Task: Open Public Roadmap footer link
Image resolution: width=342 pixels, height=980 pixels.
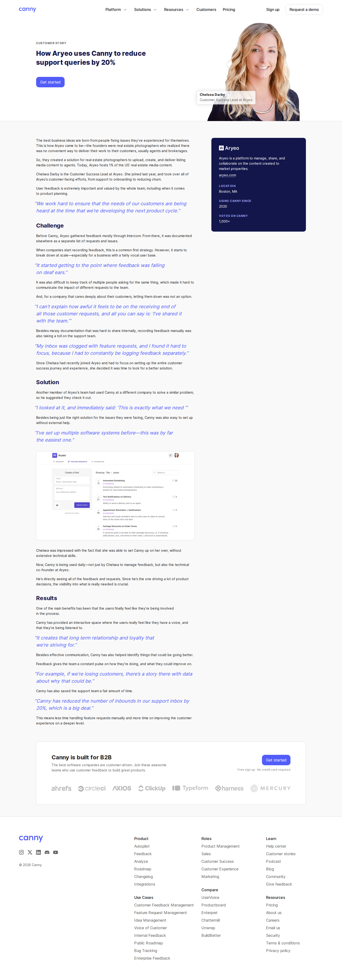Action: click(x=148, y=943)
